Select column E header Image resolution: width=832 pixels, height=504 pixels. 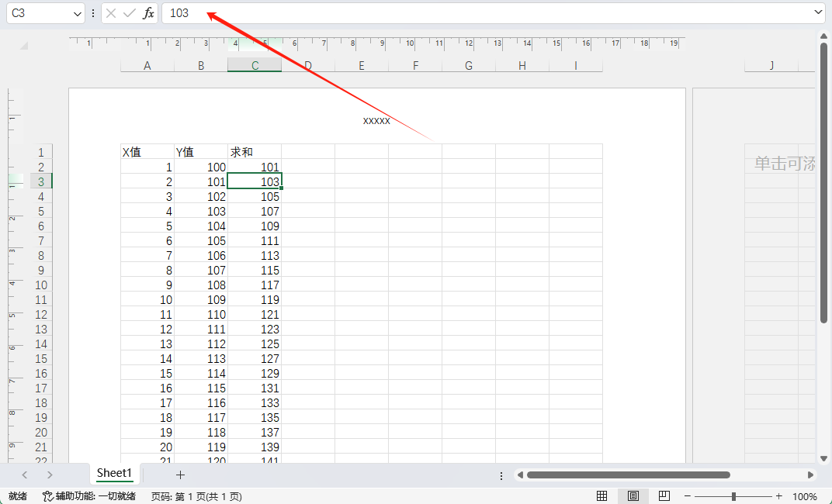pos(362,65)
